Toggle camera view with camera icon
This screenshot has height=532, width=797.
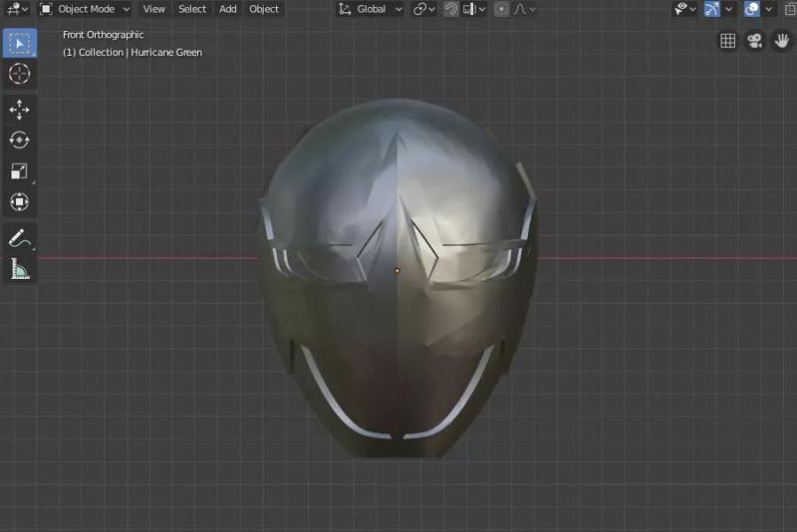click(x=755, y=41)
